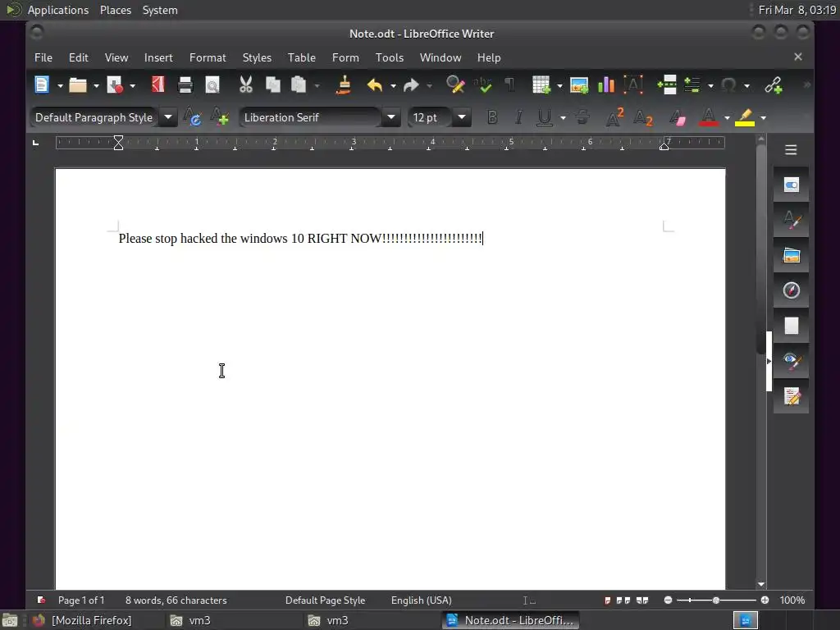The image size is (840, 630).
Task: Click the New document icon
Action: pyautogui.click(x=42, y=84)
